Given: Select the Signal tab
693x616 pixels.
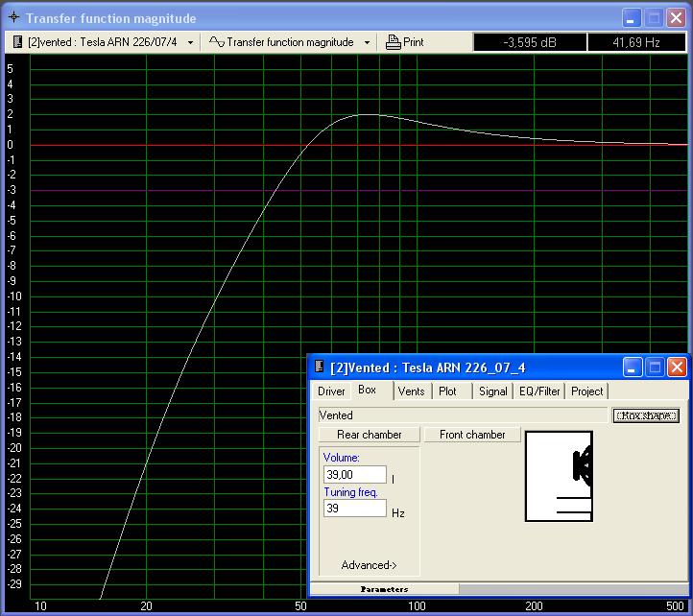Looking at the screenshot, I should 492,391.
